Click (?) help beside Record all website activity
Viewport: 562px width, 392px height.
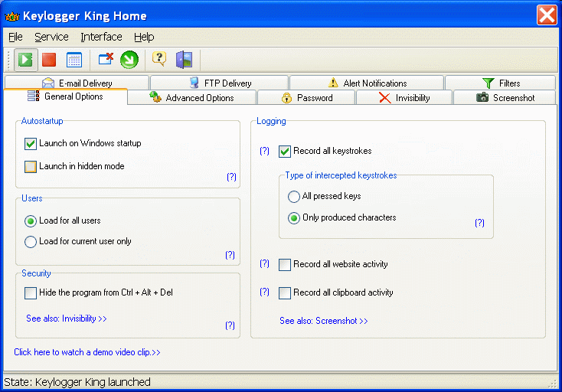tap(264, 263)
